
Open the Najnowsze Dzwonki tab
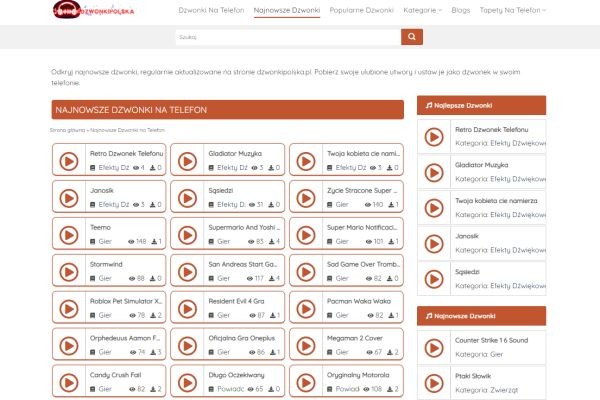287,9
